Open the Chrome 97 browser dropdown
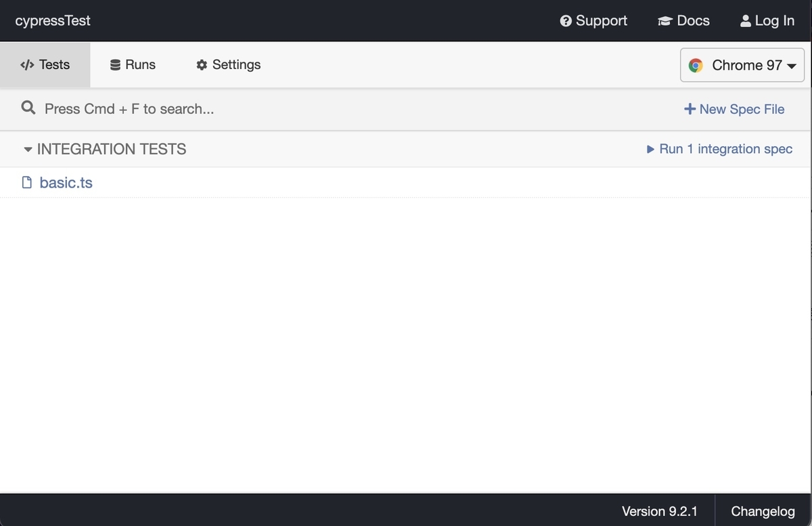Screen dimensions: 812x526 (742, 65)
